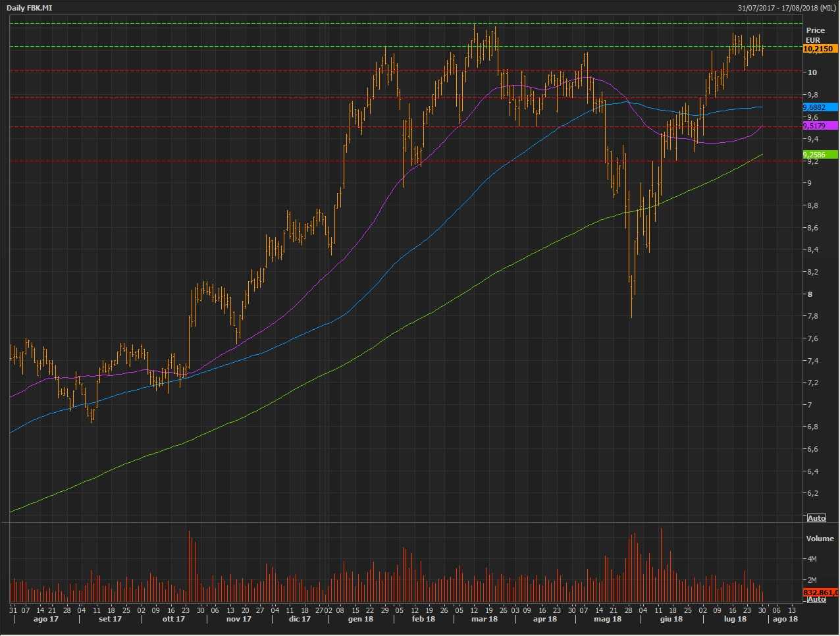
Task: Click the mag 18 month label
Action: (607, 619)
